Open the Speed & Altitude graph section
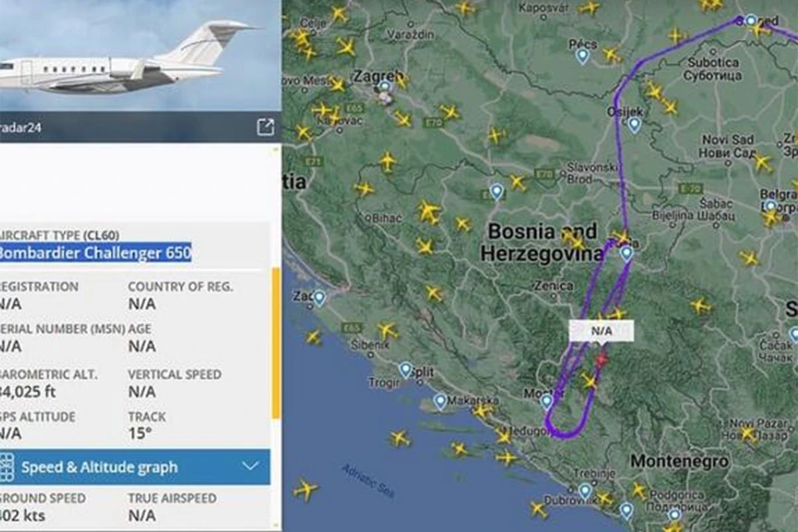 [x=135, y=467]
